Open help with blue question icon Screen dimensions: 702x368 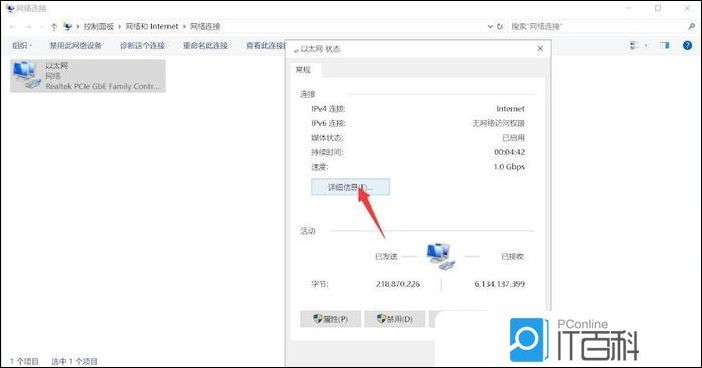[x=687, y=45]
